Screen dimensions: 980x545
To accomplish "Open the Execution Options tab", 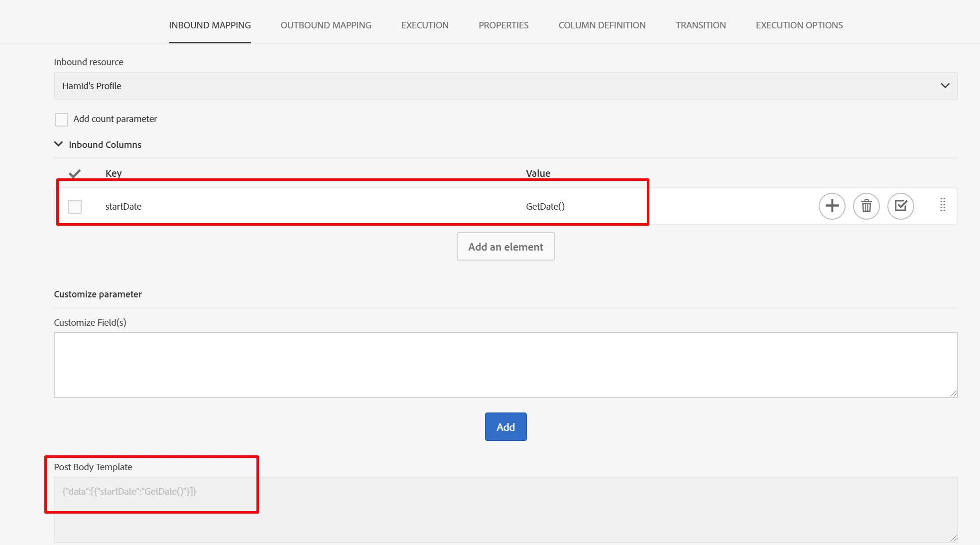I will tap(799, 25).
